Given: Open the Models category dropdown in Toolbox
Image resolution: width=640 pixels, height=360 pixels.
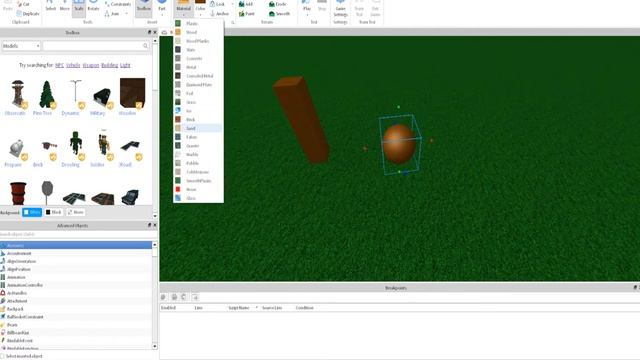Looking at the screenshot, I should (x=21, y=46).
